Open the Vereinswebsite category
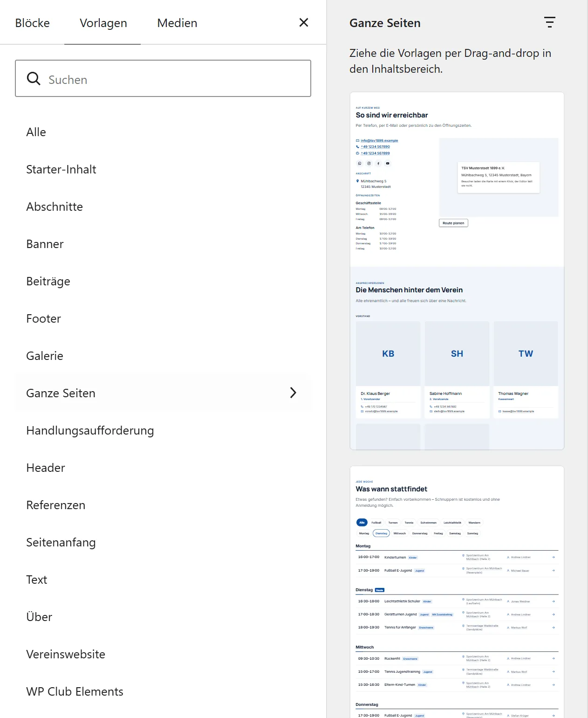Image resolution: width=588 pixels, height=718 pixels. (x=163, y=654)
